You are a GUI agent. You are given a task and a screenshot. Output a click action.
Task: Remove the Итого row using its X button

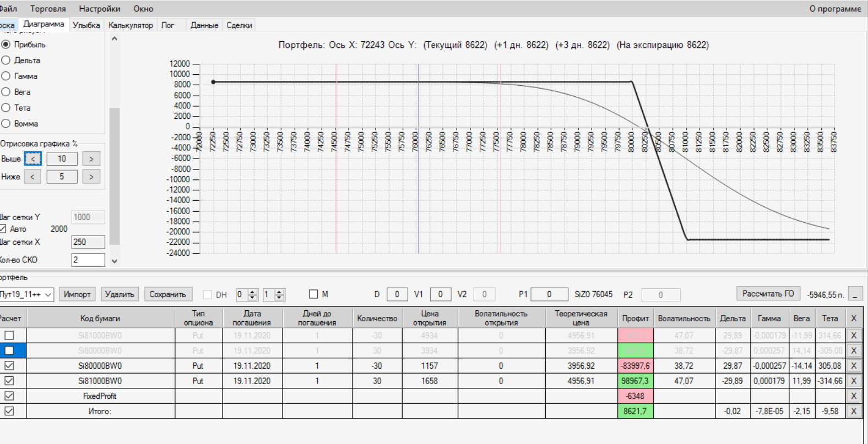pos(854,411)
